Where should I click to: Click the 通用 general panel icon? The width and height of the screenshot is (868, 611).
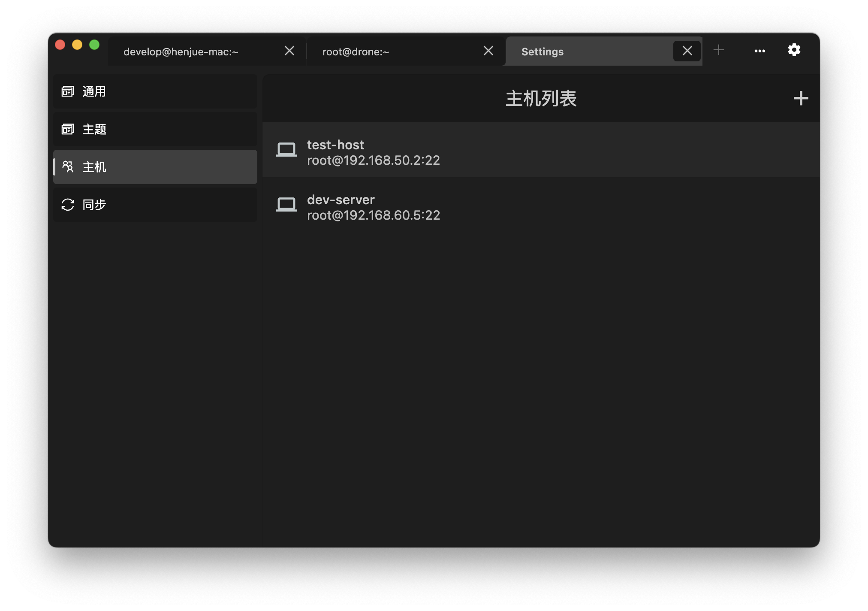tap(68, 91)
